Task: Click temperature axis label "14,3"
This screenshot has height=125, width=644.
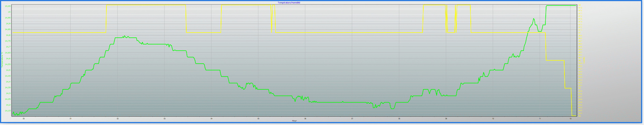Action: click(9, 93)
